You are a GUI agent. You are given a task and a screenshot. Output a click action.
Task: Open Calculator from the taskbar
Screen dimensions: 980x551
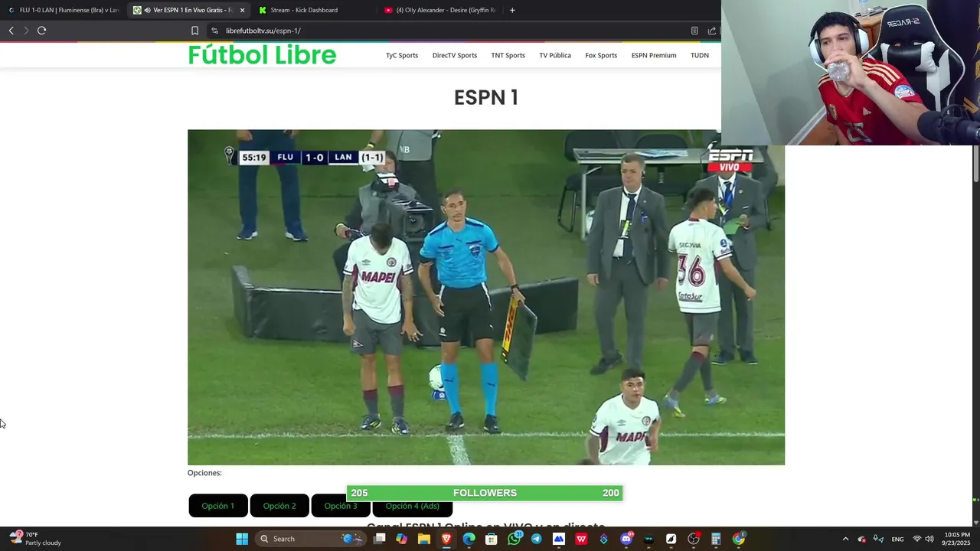click(x=716, y=539)
